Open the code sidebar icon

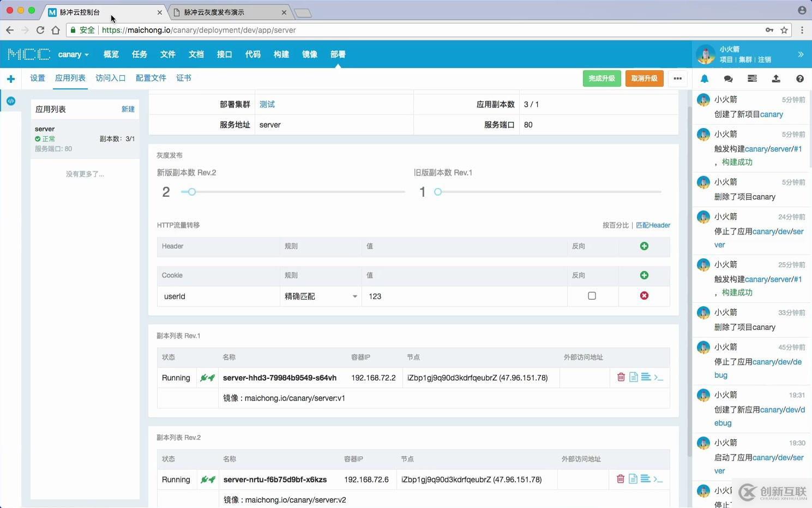point(11,101)
